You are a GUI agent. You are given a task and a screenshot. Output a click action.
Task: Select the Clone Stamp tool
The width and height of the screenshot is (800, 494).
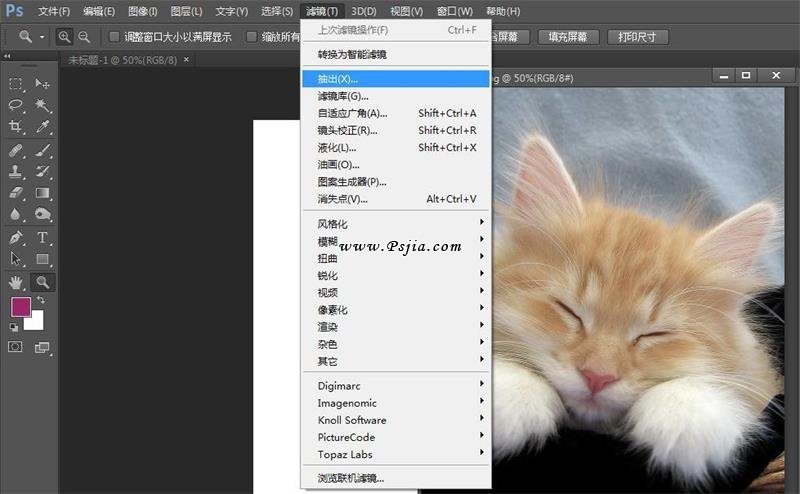(x=16, y=171)
